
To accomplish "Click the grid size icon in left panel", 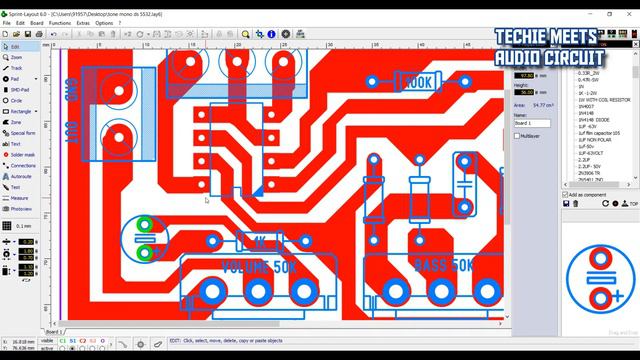I will point(7,226).
